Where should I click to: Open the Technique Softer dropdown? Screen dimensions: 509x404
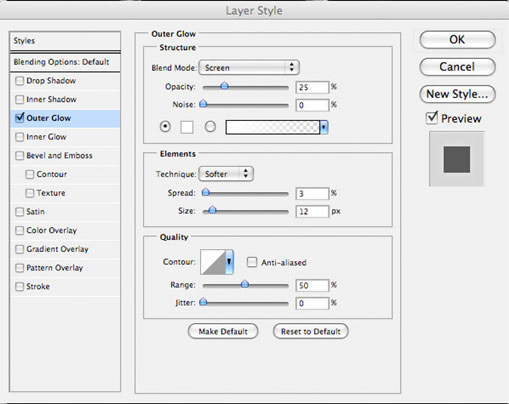click(x=226, y=174)
